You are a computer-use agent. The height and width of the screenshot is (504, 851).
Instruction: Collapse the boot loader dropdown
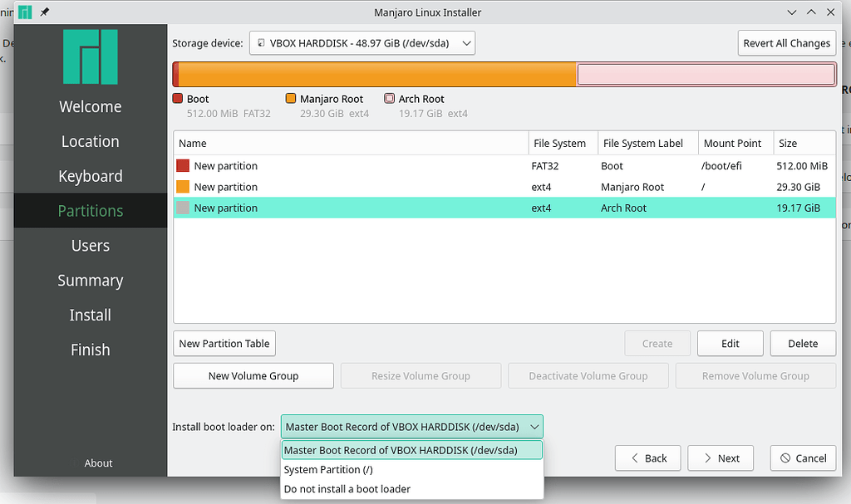pos(532,426)
